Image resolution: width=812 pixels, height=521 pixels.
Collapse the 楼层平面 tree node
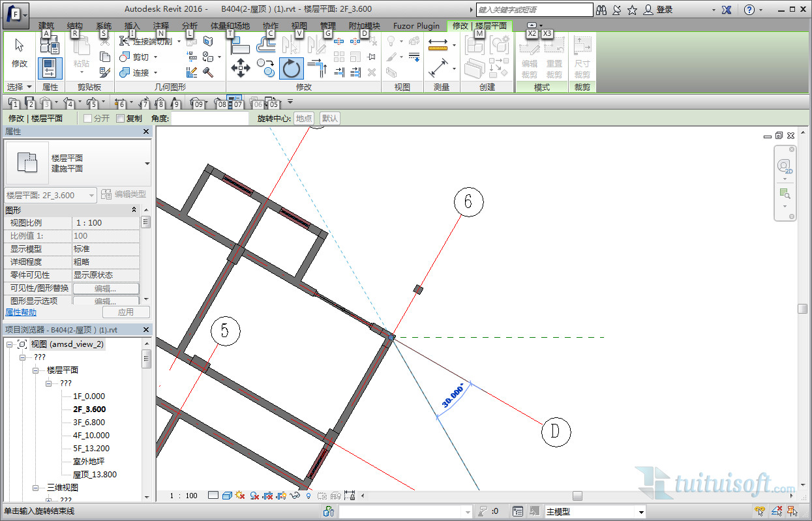37,370
